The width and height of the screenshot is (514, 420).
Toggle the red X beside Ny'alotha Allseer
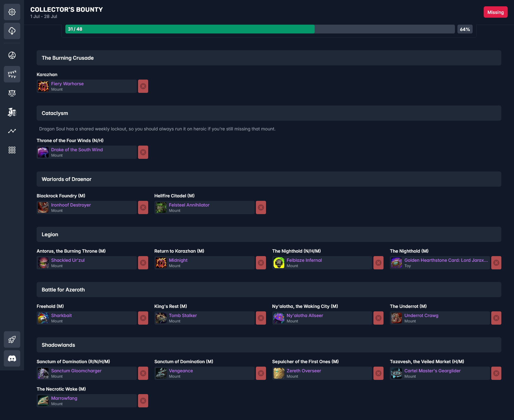pos(378,318)
